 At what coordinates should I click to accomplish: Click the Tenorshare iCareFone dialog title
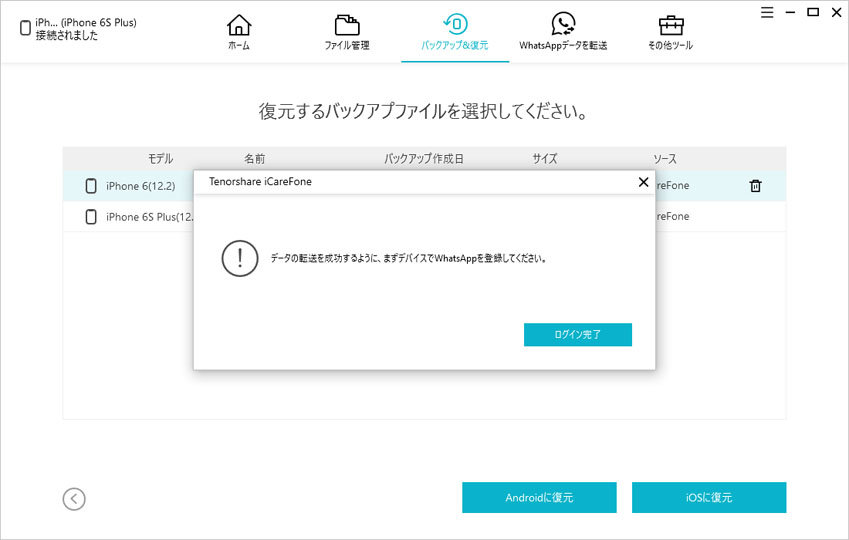tap(260, 181)
